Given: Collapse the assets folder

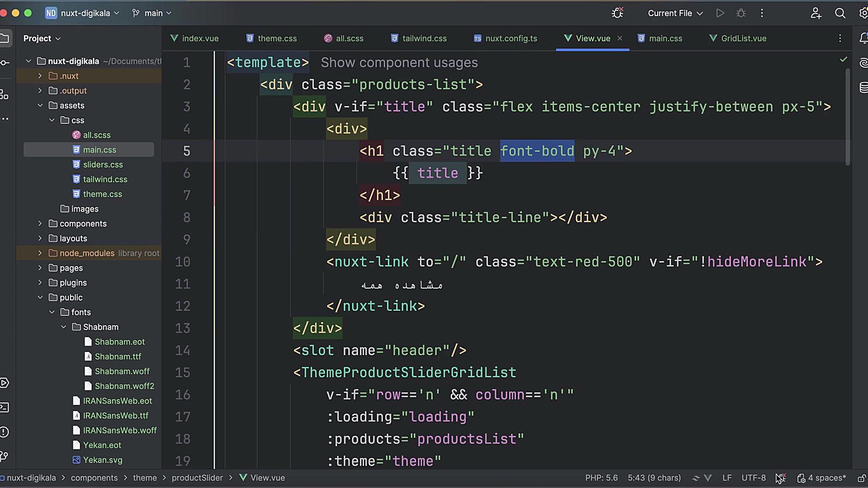Looking at the screenshot, I should pyautogui.click(x=40, y=105).
